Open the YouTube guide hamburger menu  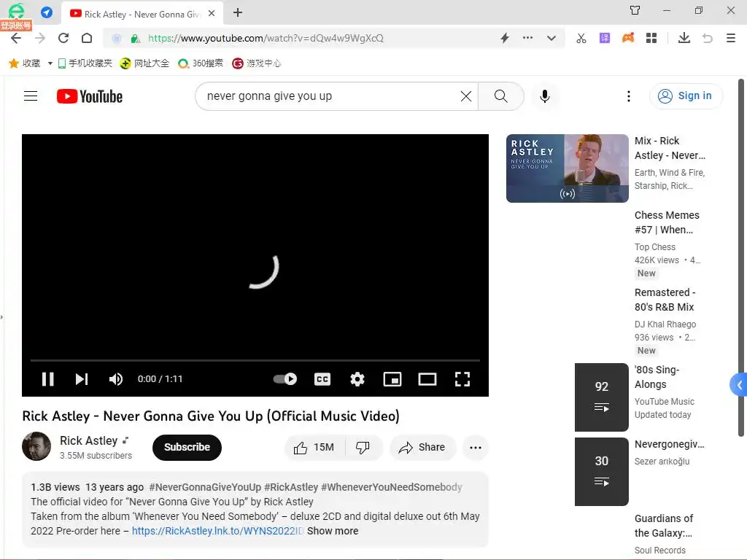pyautogui.click(x=31, y=96)
